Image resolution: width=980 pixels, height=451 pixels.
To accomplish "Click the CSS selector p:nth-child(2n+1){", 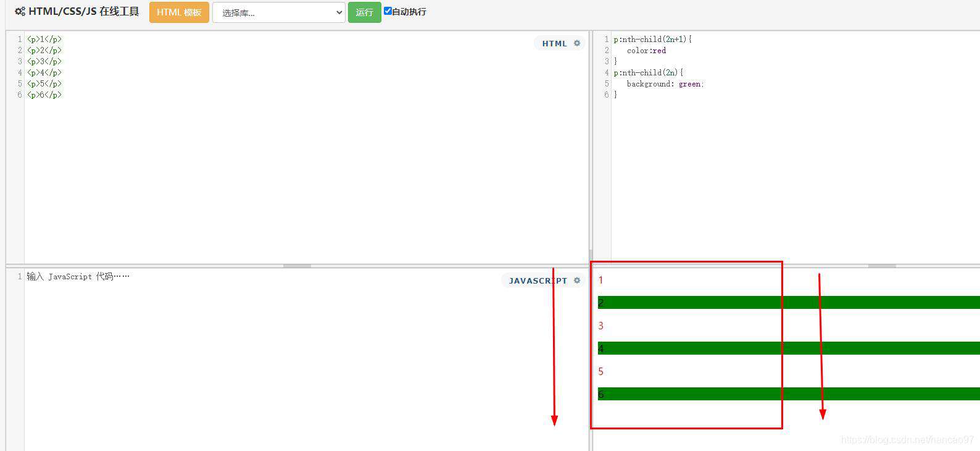I will tap(653, 39).
